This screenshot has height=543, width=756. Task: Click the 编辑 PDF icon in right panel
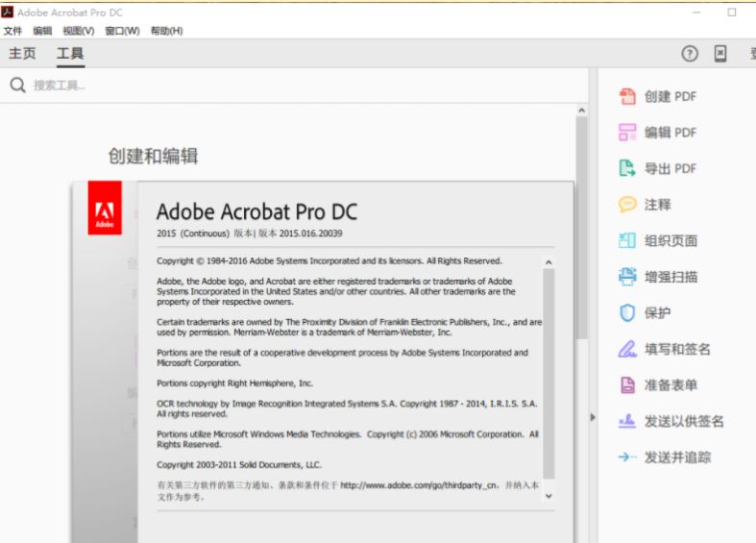tap(627, 132)
